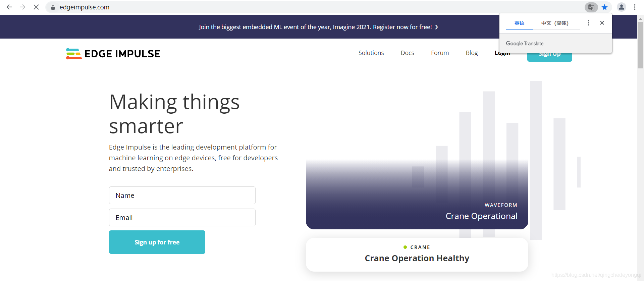The width and height of the screenshot is (644, 281).
Task: Select the 中文 (简体) translate tab
Action: click(555, 23)
